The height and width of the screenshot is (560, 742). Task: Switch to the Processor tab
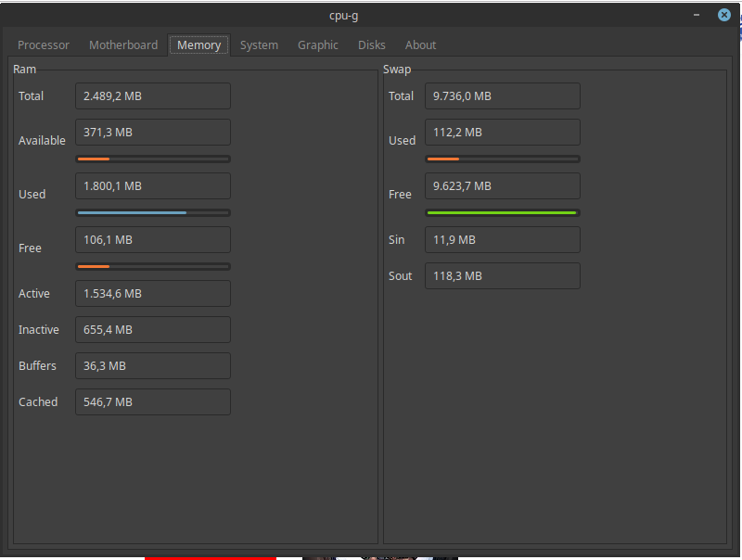[x=43, y=45]
